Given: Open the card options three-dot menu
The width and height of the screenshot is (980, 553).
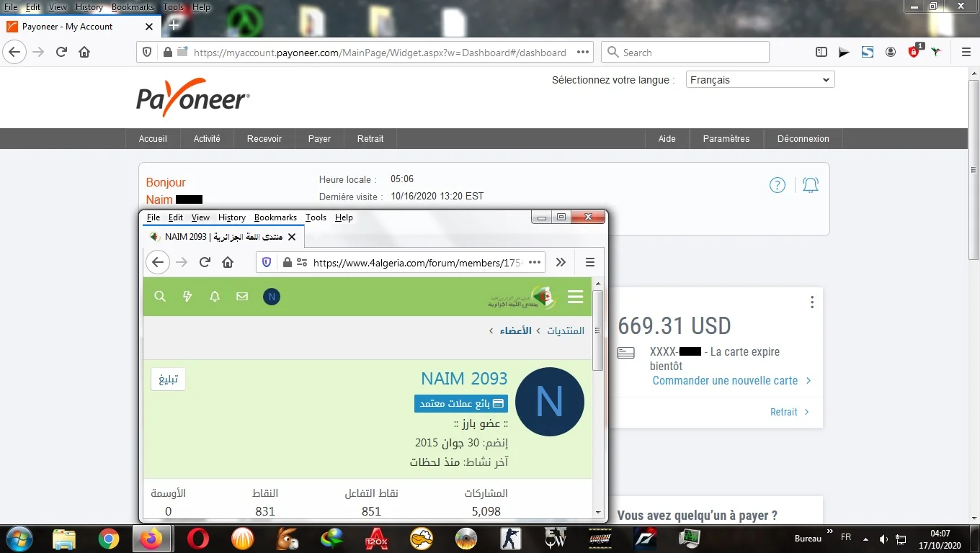Looking at the screenshot, I should pos(812,302).
